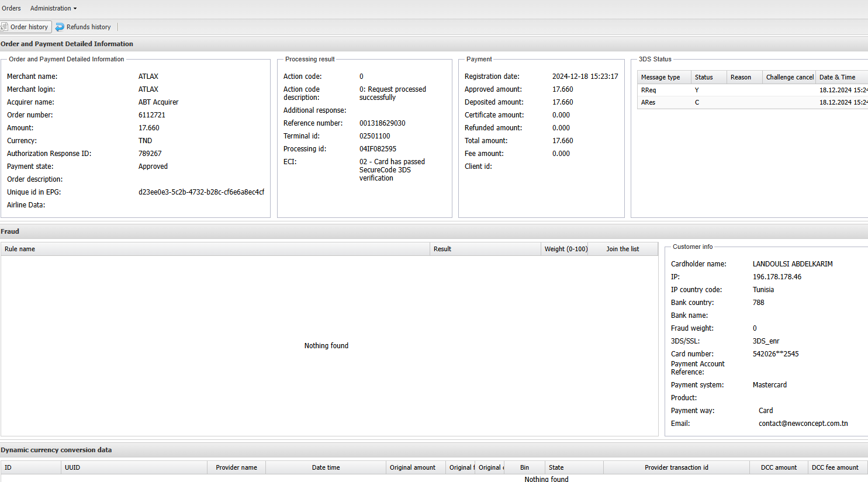Sort by Challenge cancel column

[789, 77]
